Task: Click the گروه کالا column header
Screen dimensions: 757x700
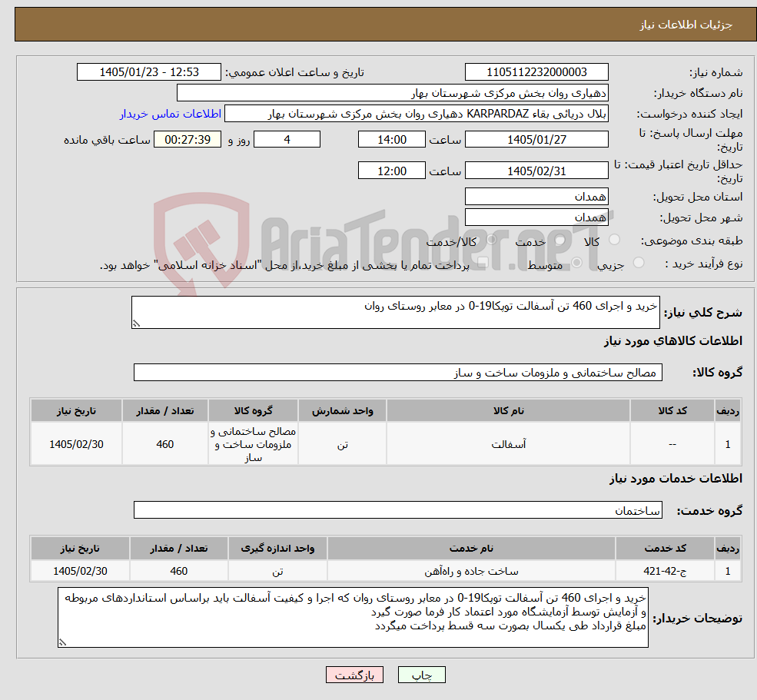Action: 253,410
